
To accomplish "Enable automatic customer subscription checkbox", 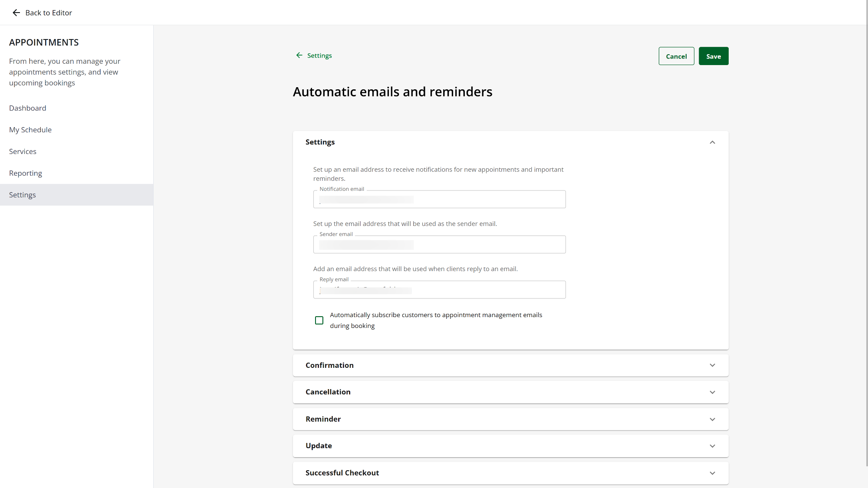I will 319,320.
